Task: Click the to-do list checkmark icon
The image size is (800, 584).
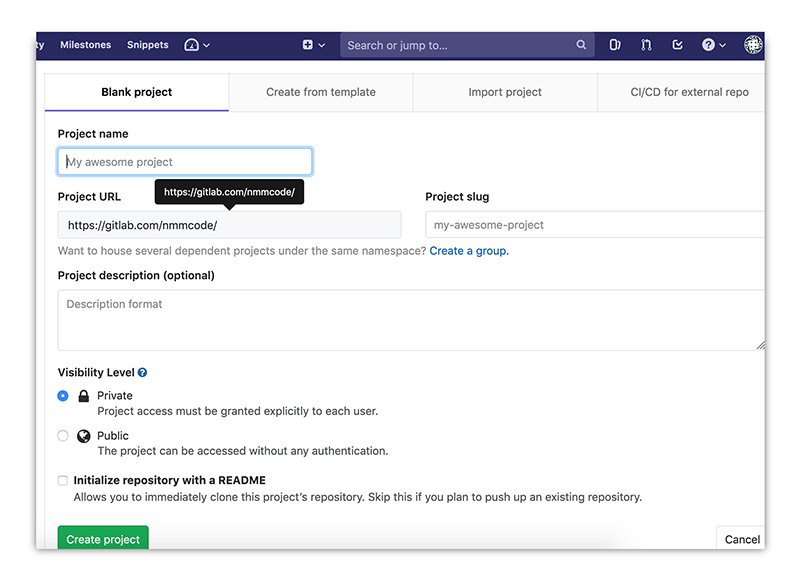Action: point(678,45)
